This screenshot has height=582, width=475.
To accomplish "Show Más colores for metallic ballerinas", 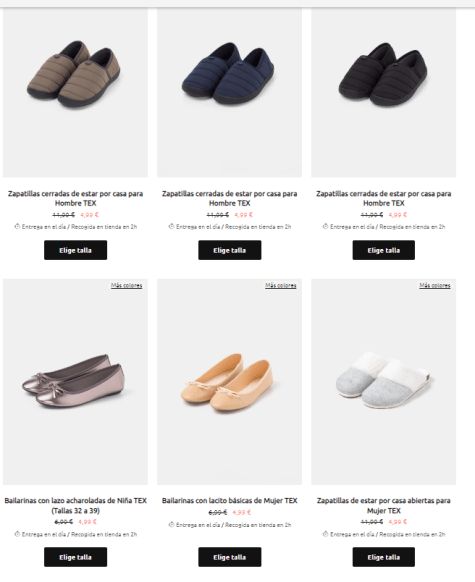I will tap(127, 285).
